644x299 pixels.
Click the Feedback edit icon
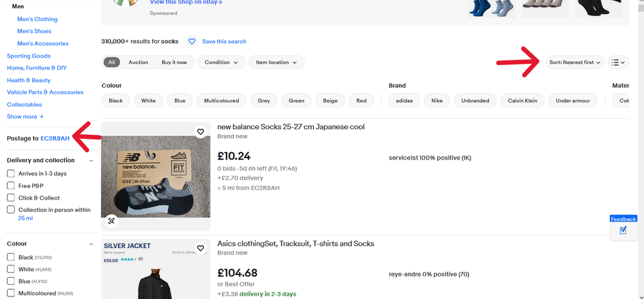[623, 231]
